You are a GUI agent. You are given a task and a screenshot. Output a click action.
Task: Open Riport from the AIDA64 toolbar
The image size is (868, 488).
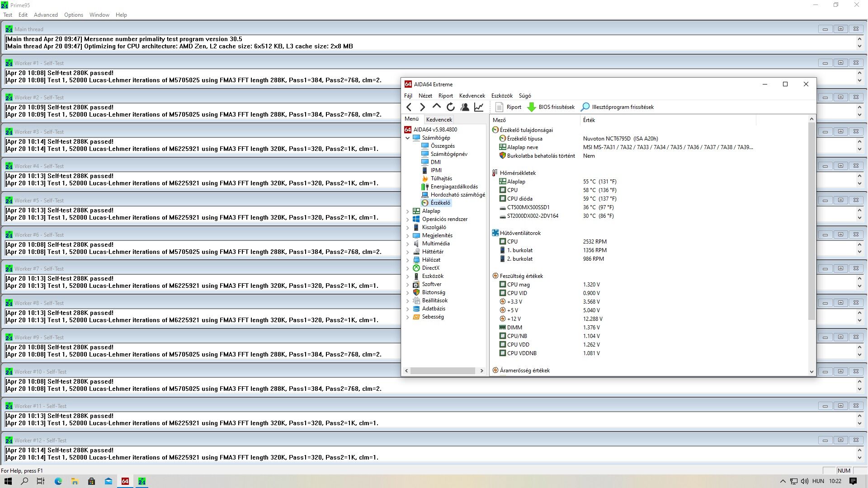click(509, 107)
